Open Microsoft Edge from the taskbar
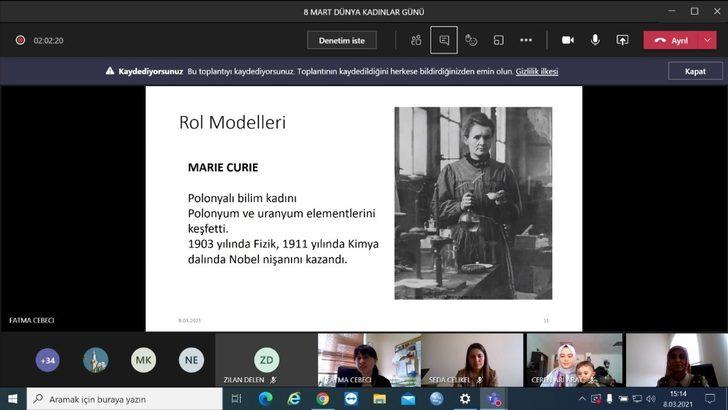The image size is (728, 410). pos(265,398)
